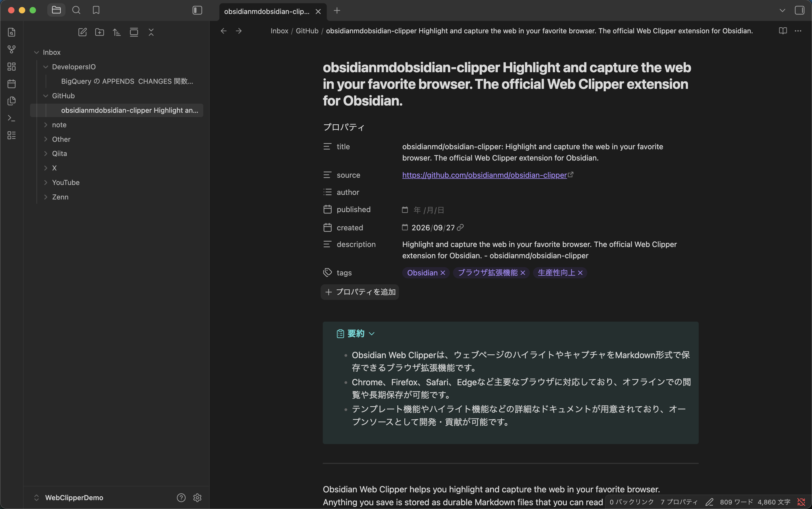Screen dimensions: 812x509
Task: Open the tab list dropdown arrow
Action: [782, 10]
